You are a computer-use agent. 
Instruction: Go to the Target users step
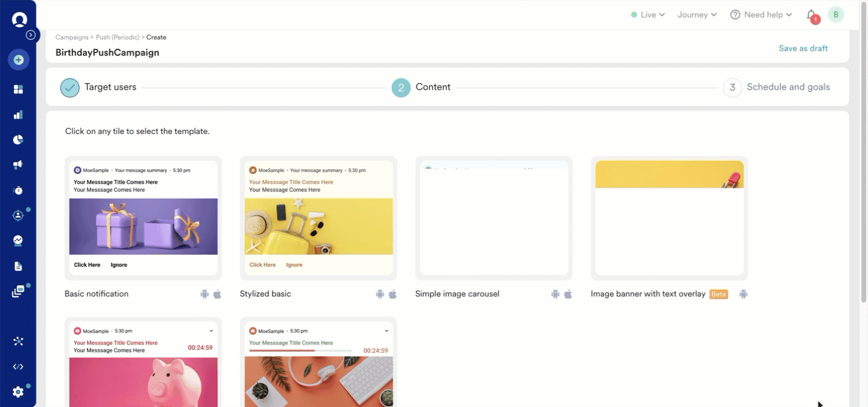pyautogui.click(x=110, y=87)
